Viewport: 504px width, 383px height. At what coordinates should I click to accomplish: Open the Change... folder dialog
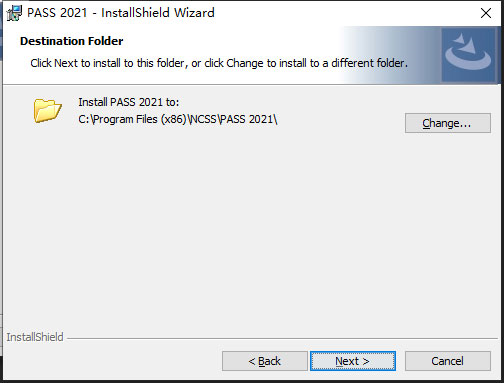click(x=448, y=123)
